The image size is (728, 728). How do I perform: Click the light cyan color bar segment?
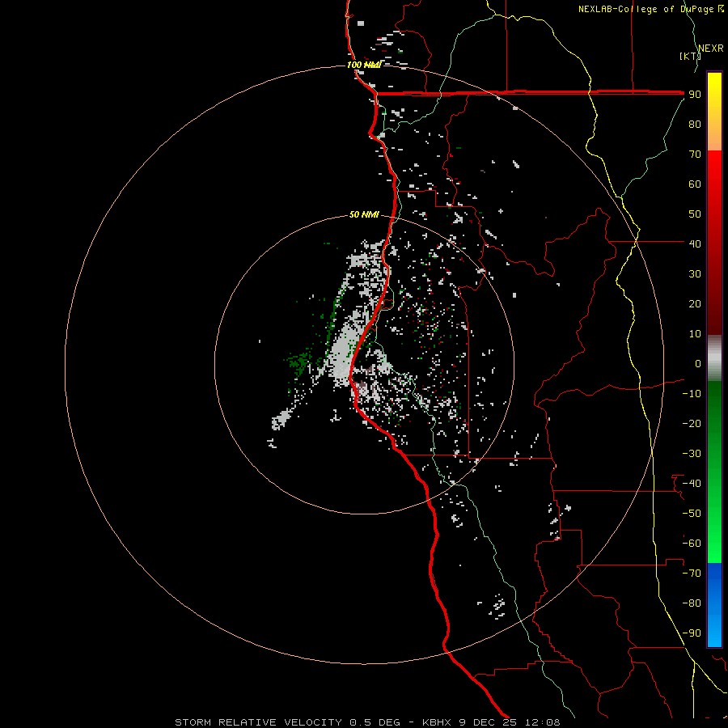[714, 632]
